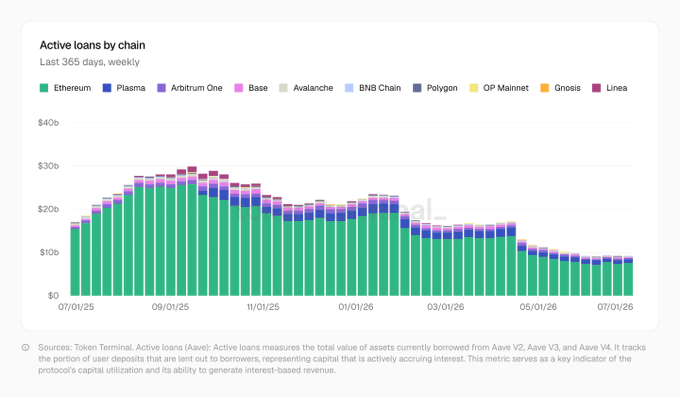
Task: Click the light blue BNB Chain swatch
Action: tap(349, 88)
